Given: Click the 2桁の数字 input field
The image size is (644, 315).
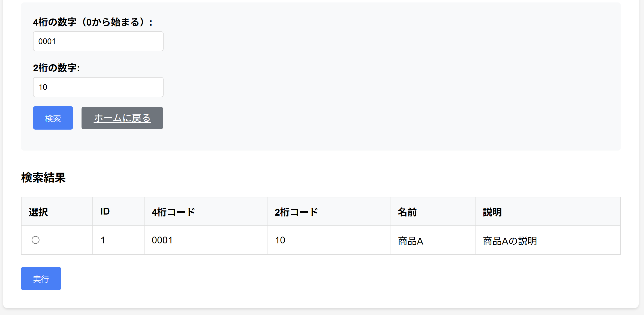Looking at the screenshot, I should point(98,87).
